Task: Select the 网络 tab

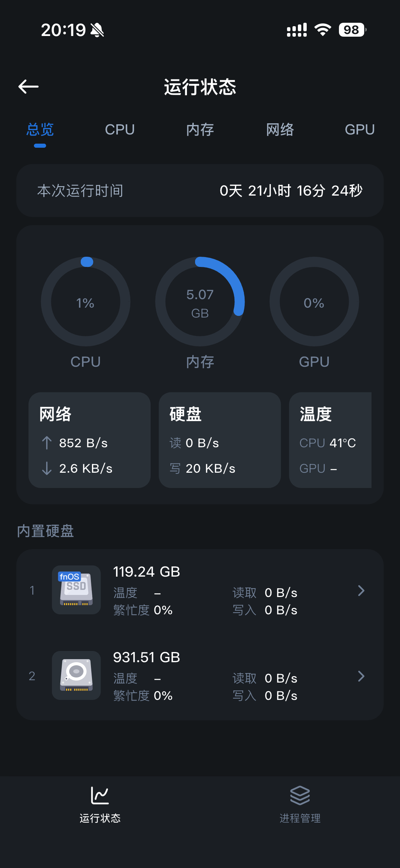Action: click(x=280, y=130)
